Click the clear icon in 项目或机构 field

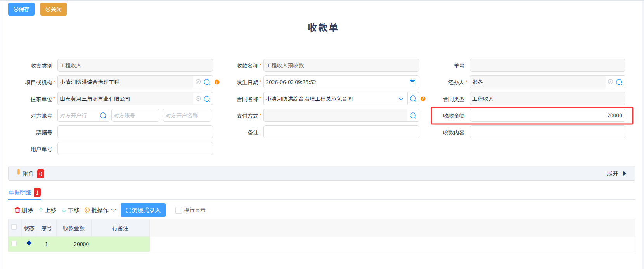point(198,82)
